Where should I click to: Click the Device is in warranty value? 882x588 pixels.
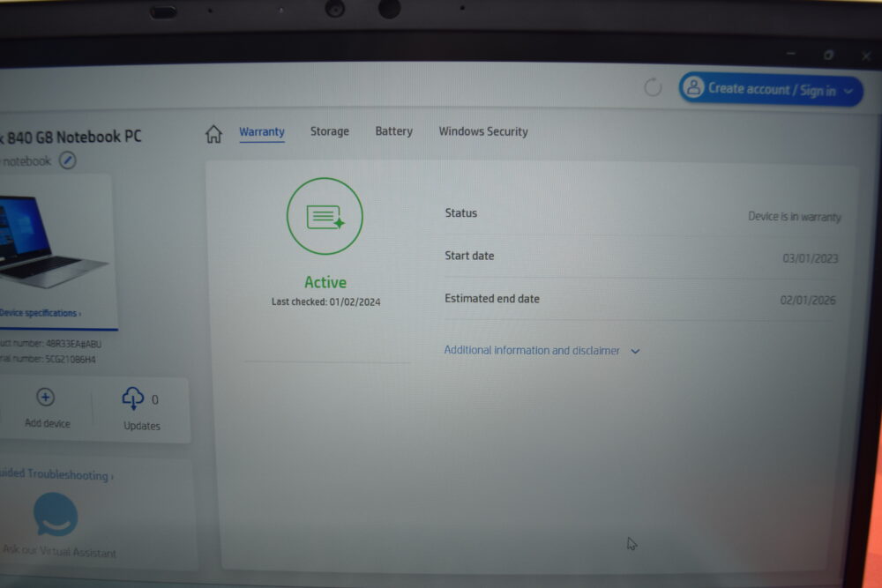795,217
